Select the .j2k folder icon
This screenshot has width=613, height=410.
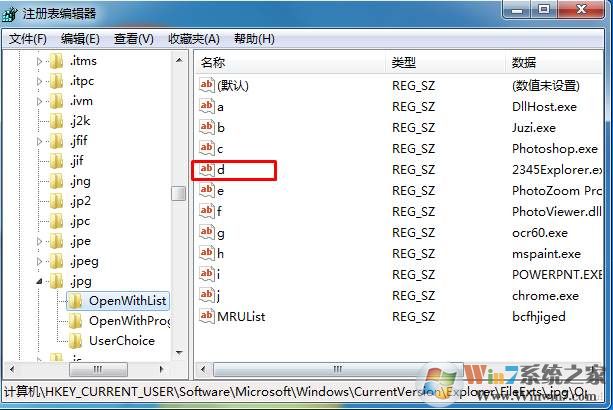pyautogui.click(x=57, y=121)
